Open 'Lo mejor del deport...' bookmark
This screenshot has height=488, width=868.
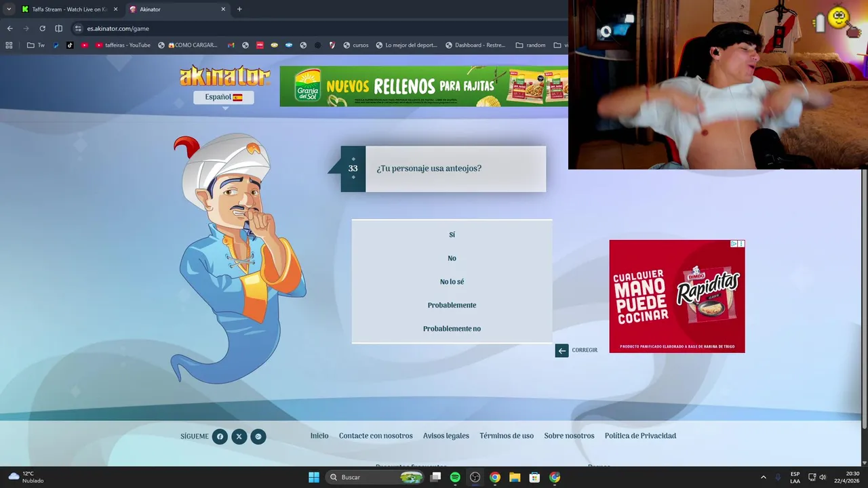406,45
